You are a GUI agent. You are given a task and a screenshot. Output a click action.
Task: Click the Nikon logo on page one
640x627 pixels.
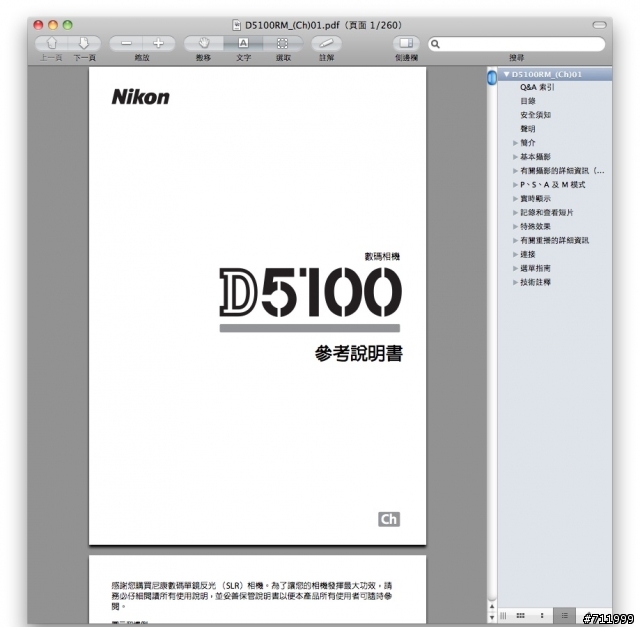point(140,97)
